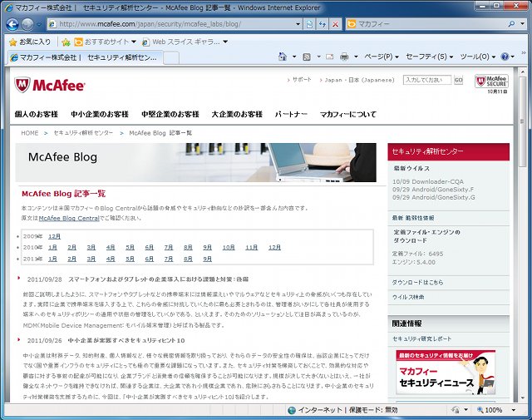The width and height of the screenshot is (532, 420).
Task: Click 09/29 Android/GoneSixty.F virus link
Action: point(433,190)
